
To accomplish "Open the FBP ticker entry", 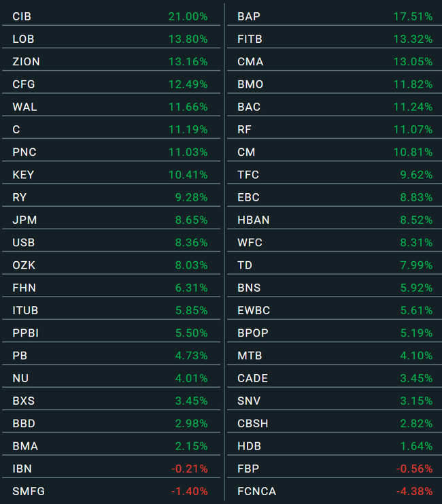I will (x=248, y=469).
